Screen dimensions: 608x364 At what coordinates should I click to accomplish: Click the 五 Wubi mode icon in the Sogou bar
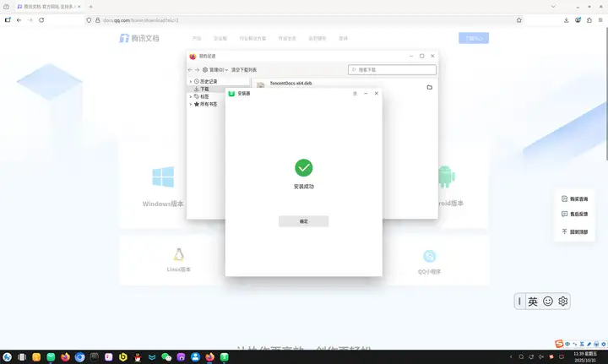[582, 345]
